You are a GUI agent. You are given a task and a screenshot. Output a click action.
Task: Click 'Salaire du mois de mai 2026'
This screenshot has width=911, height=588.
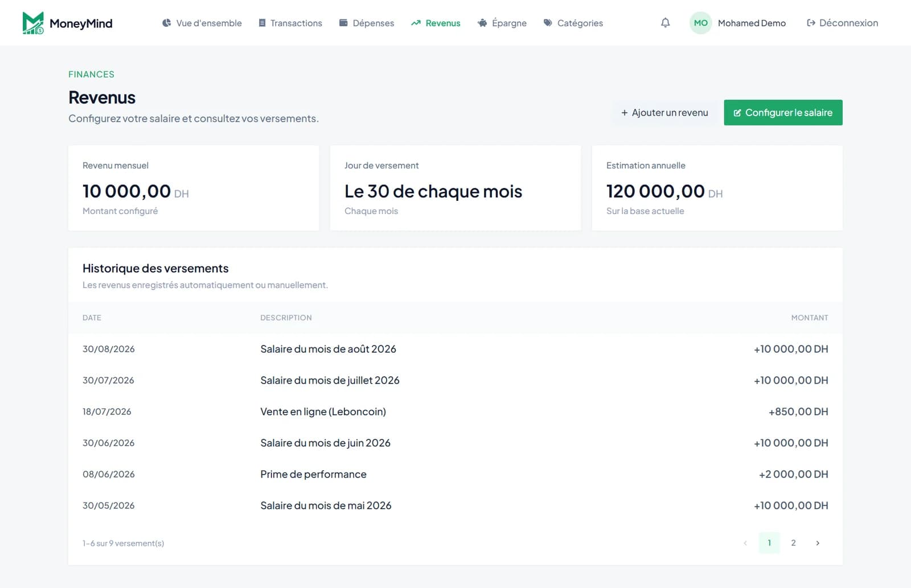click(326, 505)
